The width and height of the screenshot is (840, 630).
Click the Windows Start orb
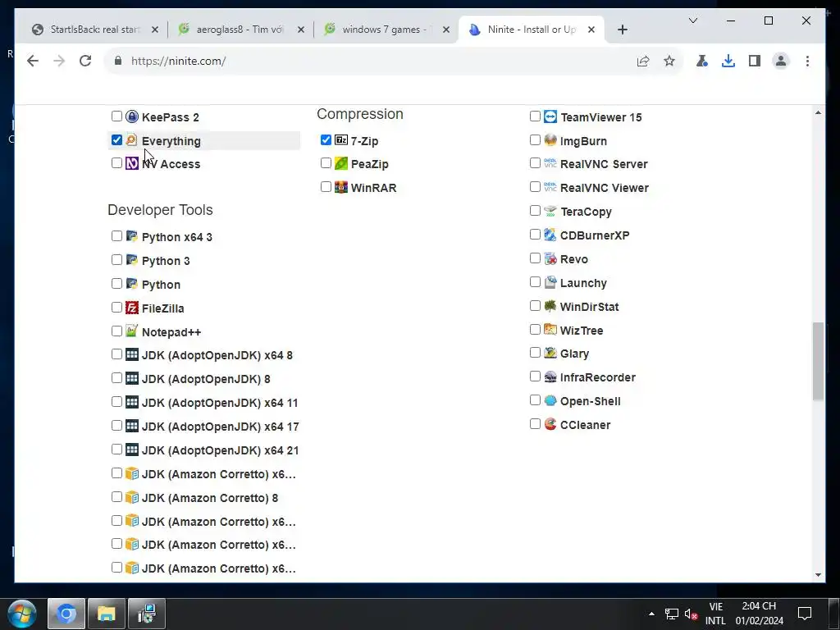pos(22,614)
